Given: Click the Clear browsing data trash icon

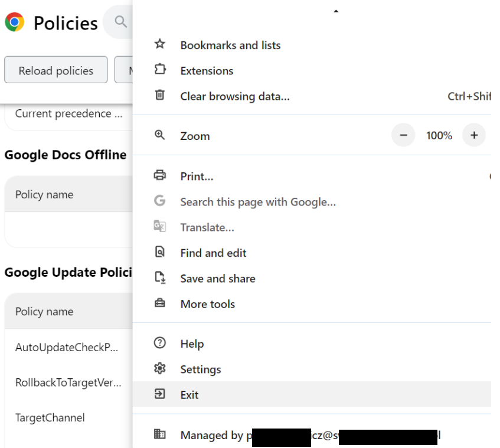Looking at the screenshot, I should point(160,95).
